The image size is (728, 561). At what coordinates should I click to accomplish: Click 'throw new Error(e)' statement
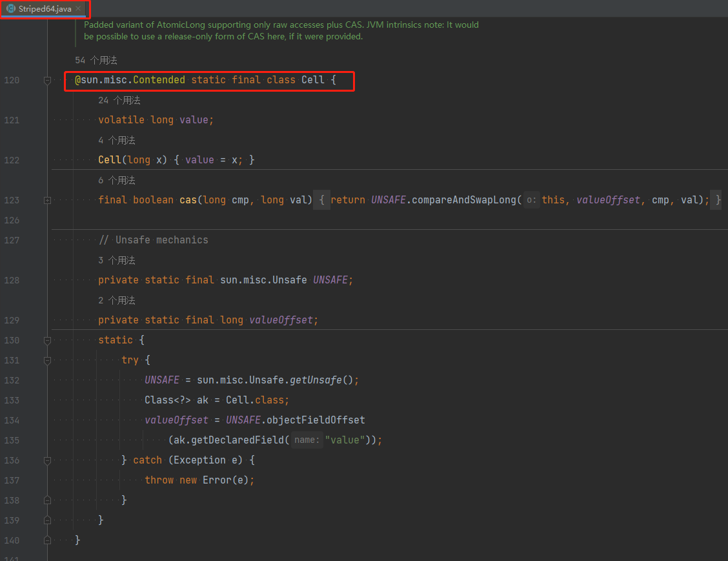[x=199, y=480]
